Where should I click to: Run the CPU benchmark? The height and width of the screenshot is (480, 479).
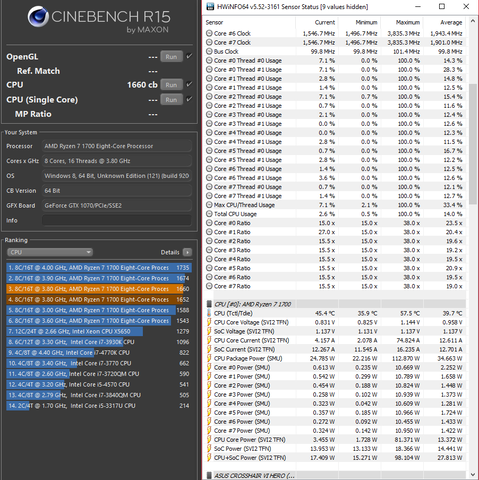point(171,85)
